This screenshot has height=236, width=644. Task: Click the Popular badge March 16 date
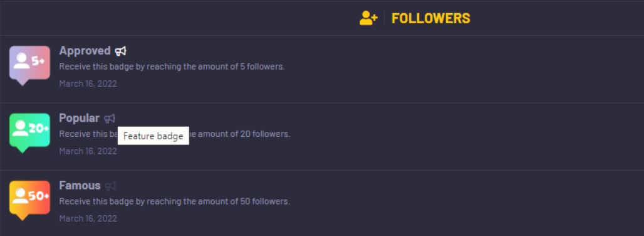pos(88,151)
